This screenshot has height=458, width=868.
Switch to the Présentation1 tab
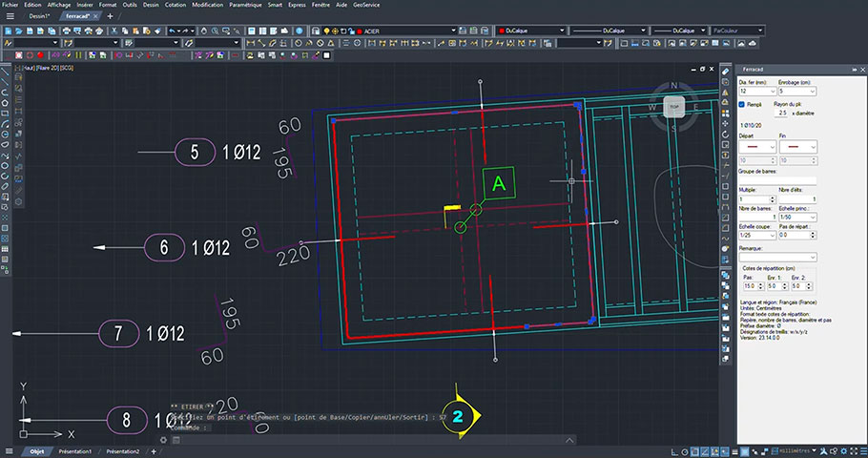[75, 452]
